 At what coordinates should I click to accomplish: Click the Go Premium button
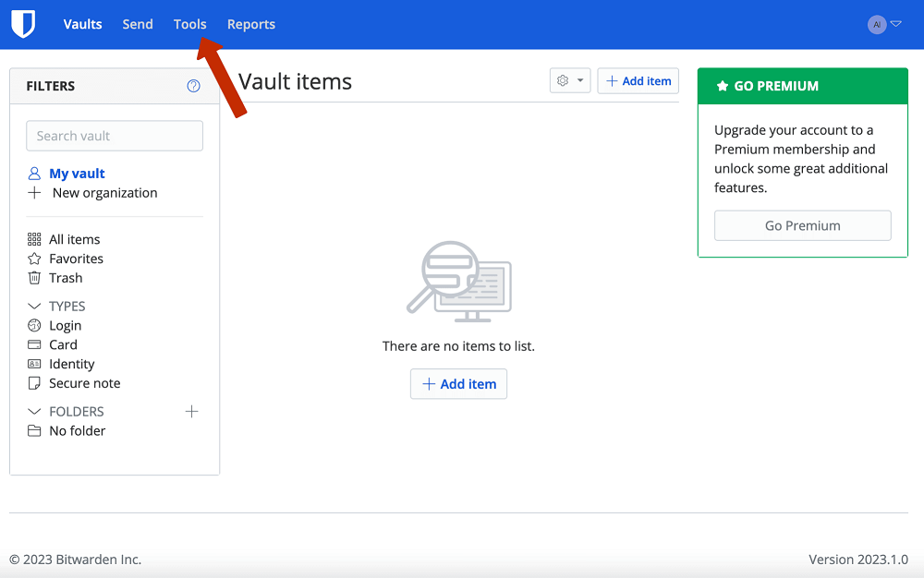coord(803,225)
